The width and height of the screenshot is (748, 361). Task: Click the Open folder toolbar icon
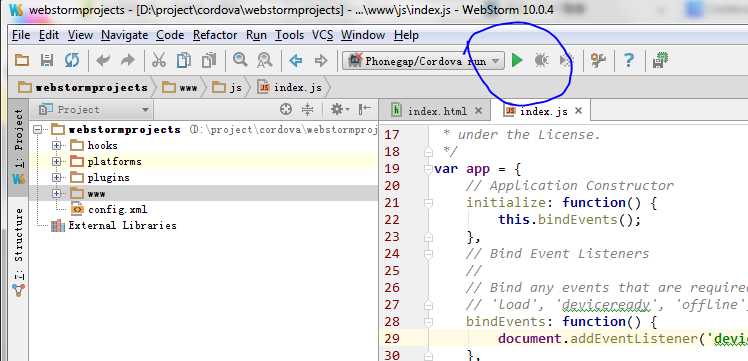22,60
